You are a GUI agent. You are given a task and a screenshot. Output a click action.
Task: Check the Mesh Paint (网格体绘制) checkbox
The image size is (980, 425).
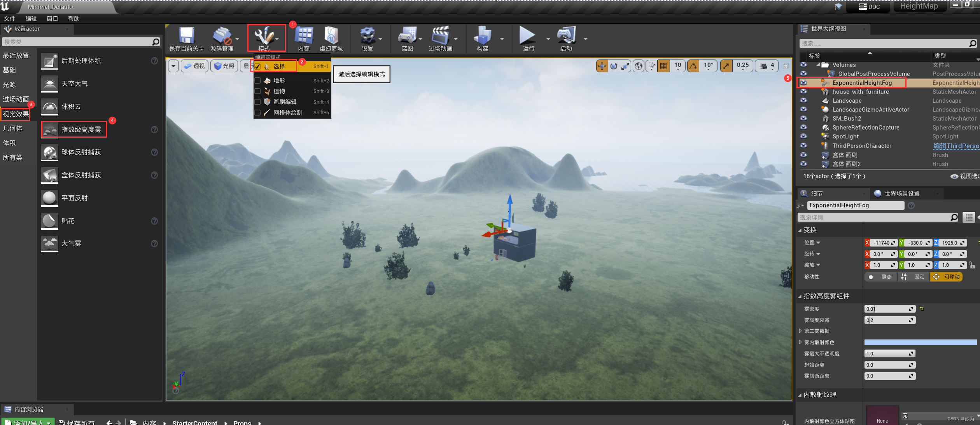point(257,112)
